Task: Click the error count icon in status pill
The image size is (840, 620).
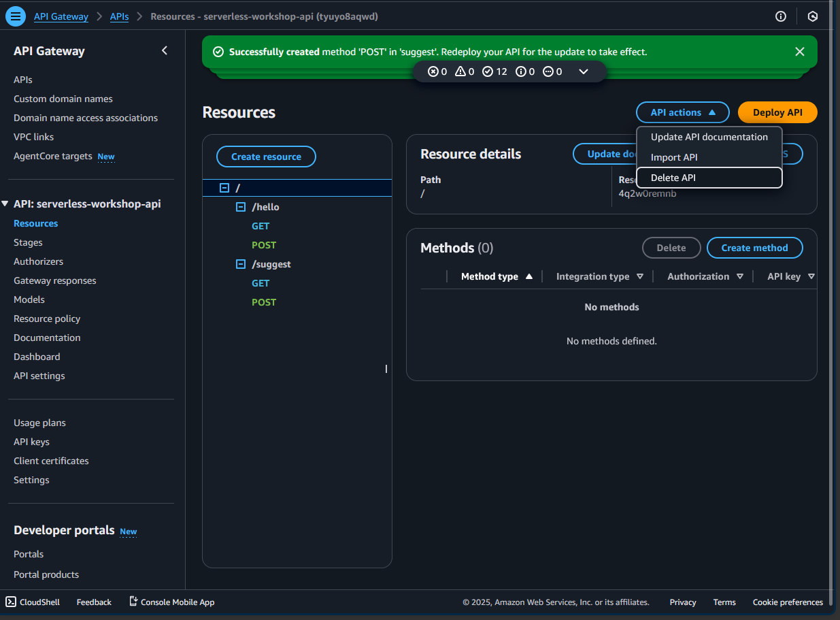Action: (x=433, y=71)
